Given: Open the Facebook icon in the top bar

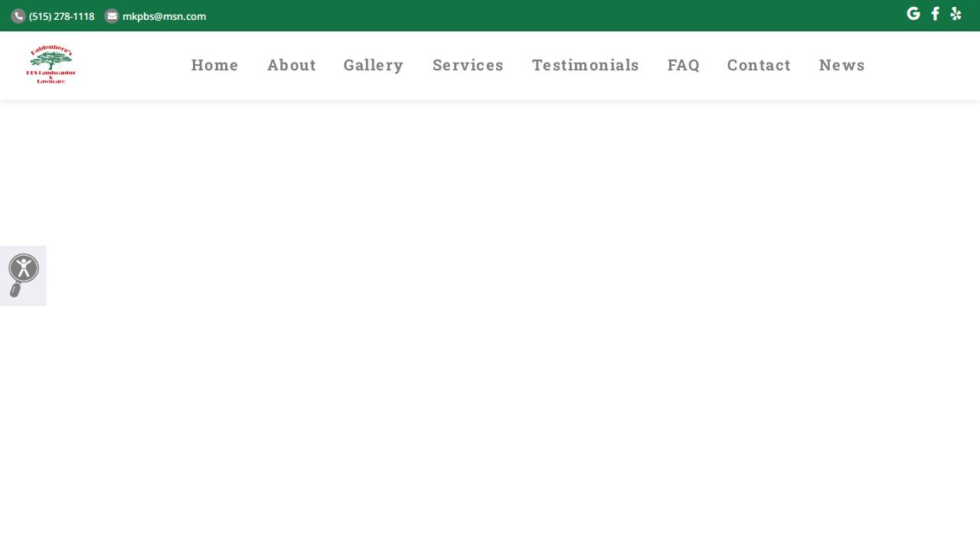Looking at the screenshot, I should pos(935,14).
